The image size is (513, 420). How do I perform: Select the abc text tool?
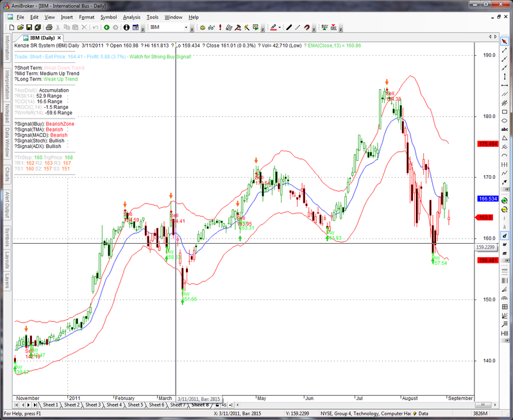(505, 130)
